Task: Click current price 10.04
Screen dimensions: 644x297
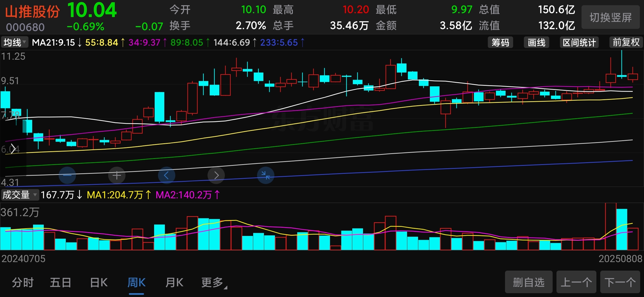Action: (x=92, y=10)
